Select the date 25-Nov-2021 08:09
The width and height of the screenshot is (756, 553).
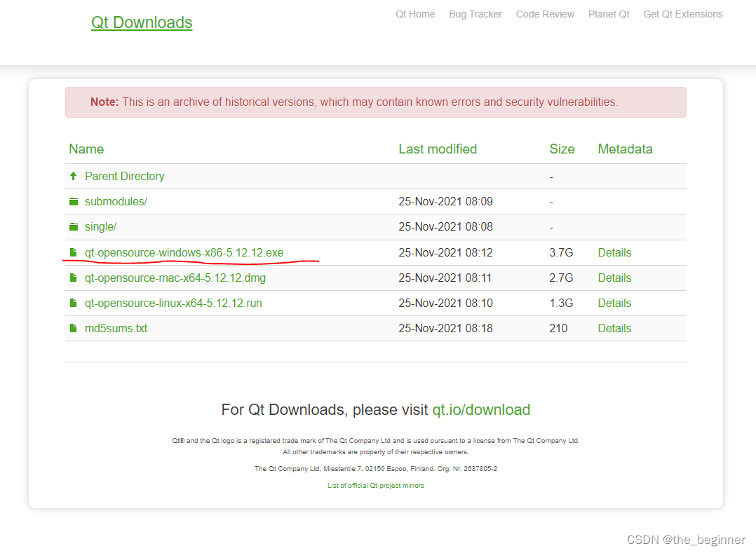coord(445,201)
